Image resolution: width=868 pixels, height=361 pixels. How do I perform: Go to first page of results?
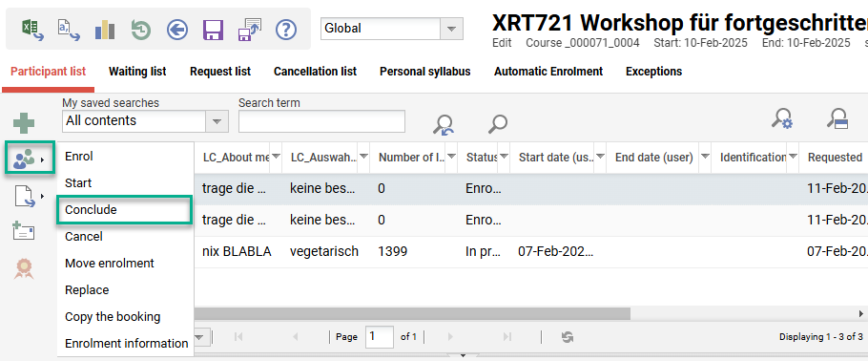click(238, 336)
